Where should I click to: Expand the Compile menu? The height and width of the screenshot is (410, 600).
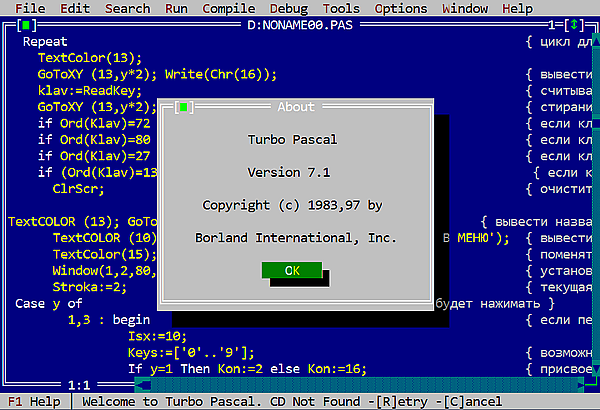[229, 8]
